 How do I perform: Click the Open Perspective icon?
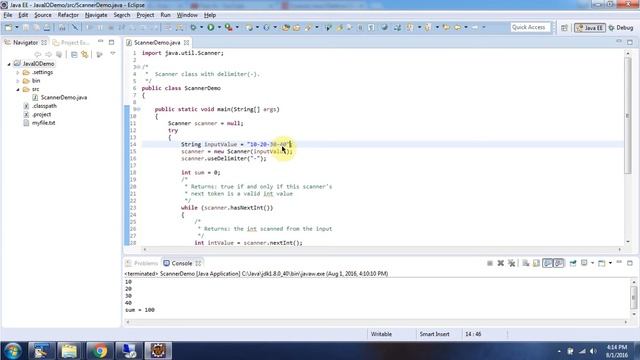(564, 28)
